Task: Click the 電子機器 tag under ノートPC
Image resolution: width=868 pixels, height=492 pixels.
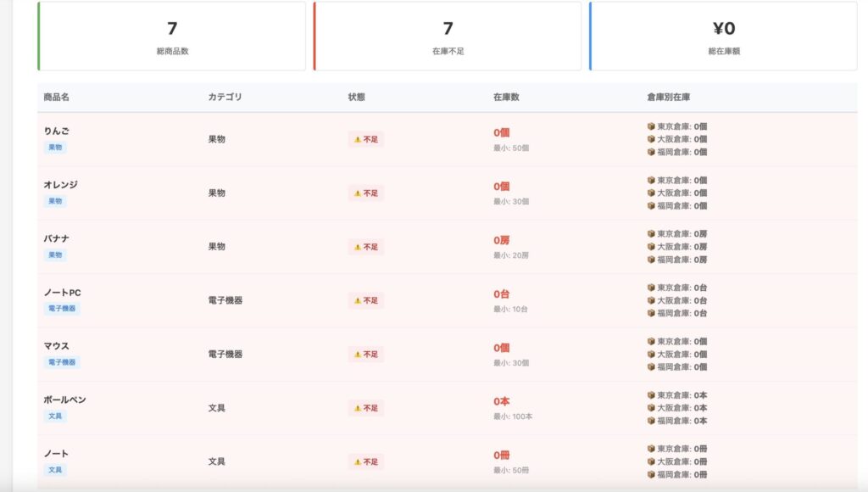Action: (62, 309)
